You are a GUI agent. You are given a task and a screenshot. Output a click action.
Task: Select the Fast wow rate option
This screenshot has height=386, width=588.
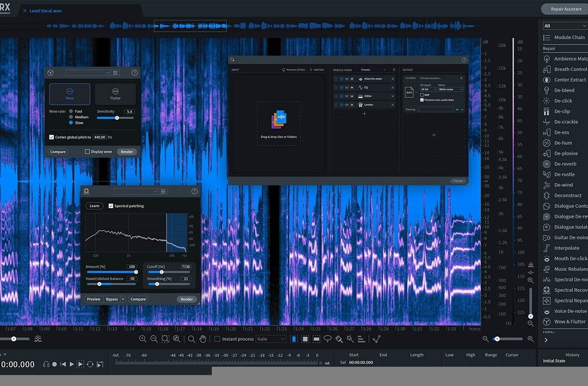coord(71,111)
